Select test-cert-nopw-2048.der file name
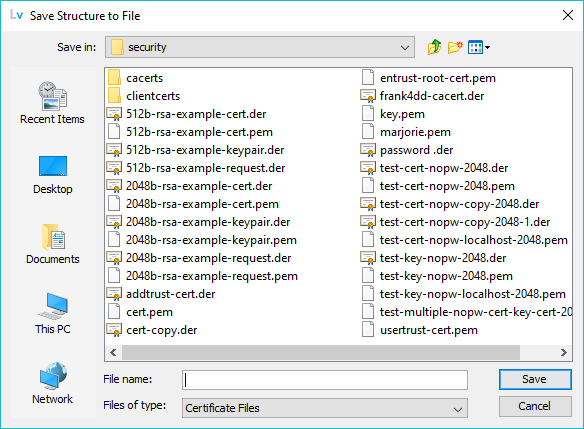The image size is (584, 429). point(444,168)
